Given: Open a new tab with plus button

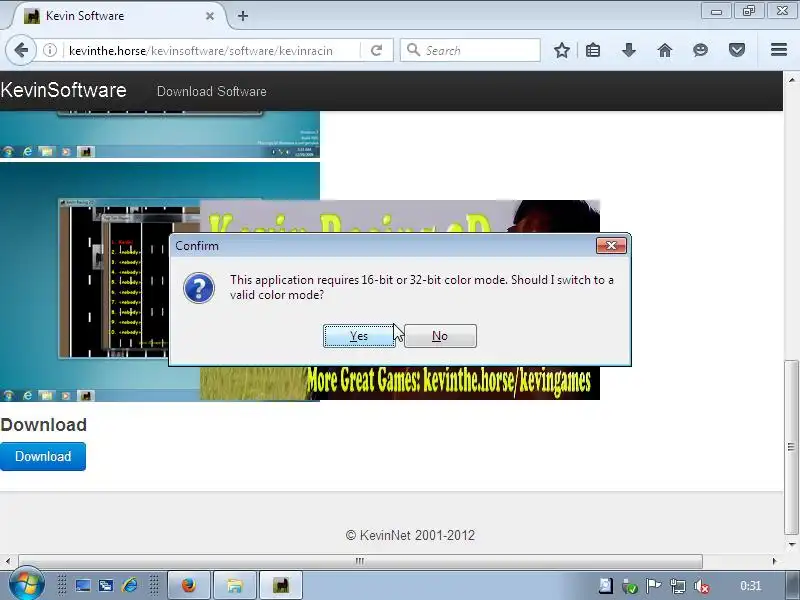Looking at the screenshot, I should click(243, 16).
